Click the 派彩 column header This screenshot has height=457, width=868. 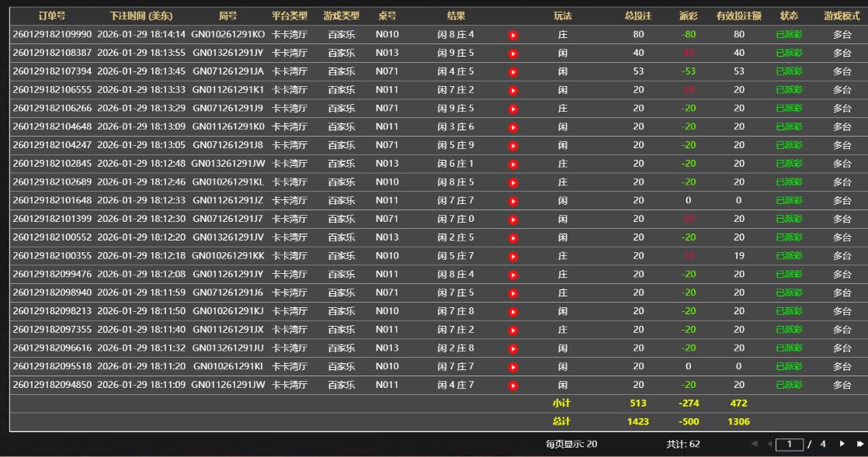[x=688, y=16]
